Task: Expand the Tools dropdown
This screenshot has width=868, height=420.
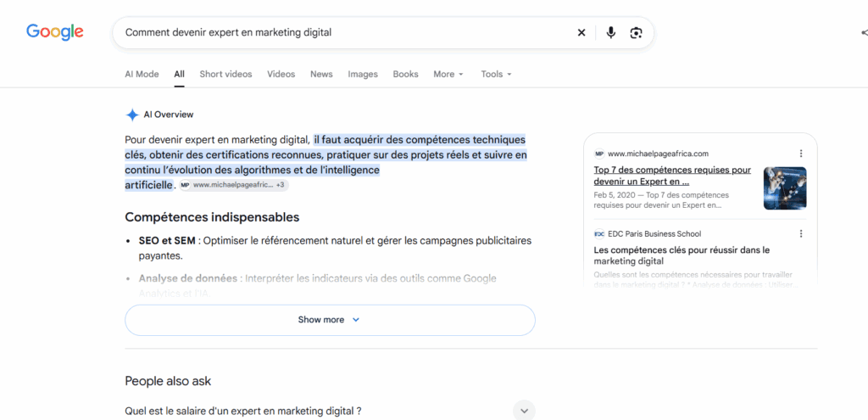Action: (x=496, y=74)
